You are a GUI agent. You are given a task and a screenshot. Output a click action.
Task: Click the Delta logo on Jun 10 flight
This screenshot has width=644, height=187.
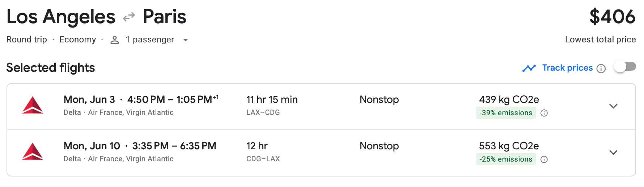[33, 152]
